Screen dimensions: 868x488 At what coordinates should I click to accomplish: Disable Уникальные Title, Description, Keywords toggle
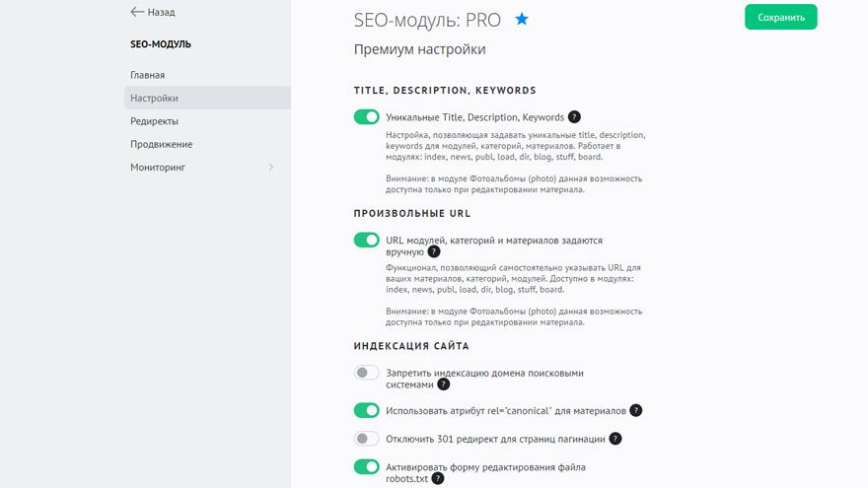pyautogui.click(x=367, y=116)
